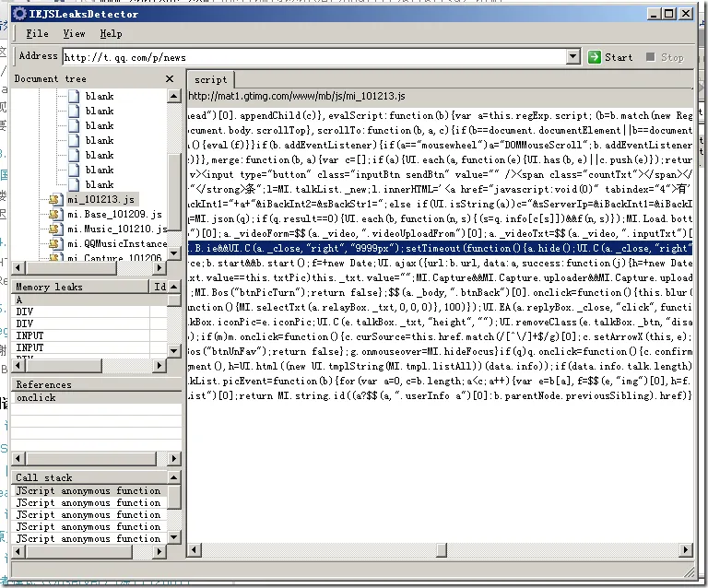Open the Help menu
This screenshot has height=588, width=708.
point(111,34)
